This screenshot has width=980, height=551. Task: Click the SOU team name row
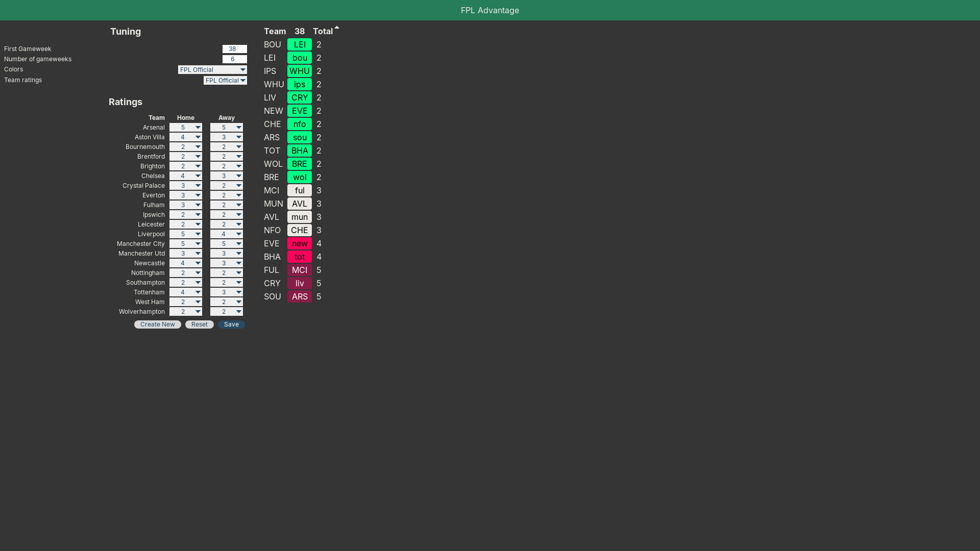273,296
